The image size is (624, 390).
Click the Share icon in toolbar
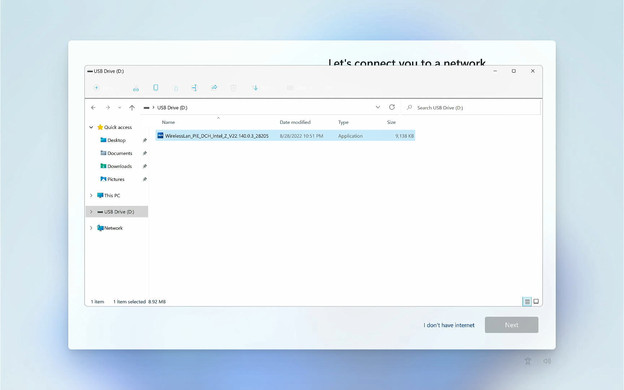pos(214,88)
